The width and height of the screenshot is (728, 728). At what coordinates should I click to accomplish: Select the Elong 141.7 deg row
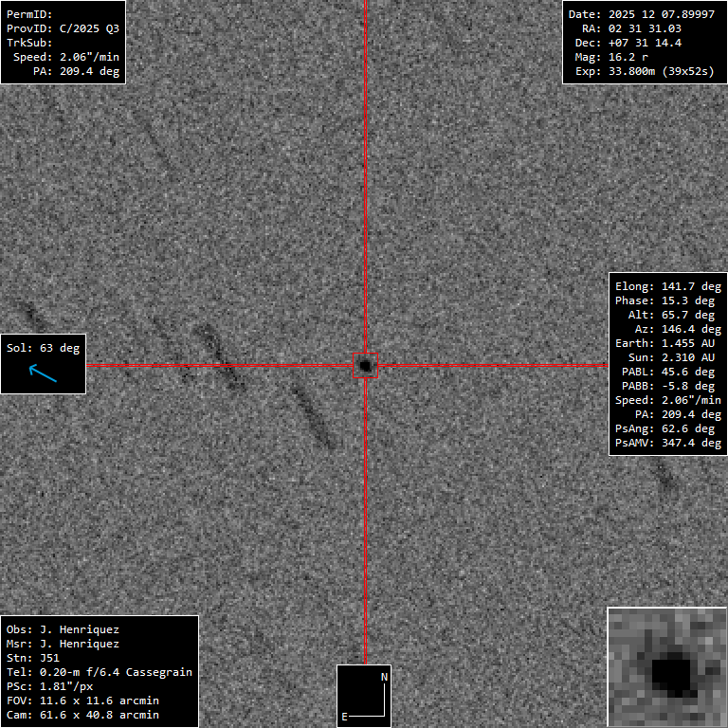665,286
